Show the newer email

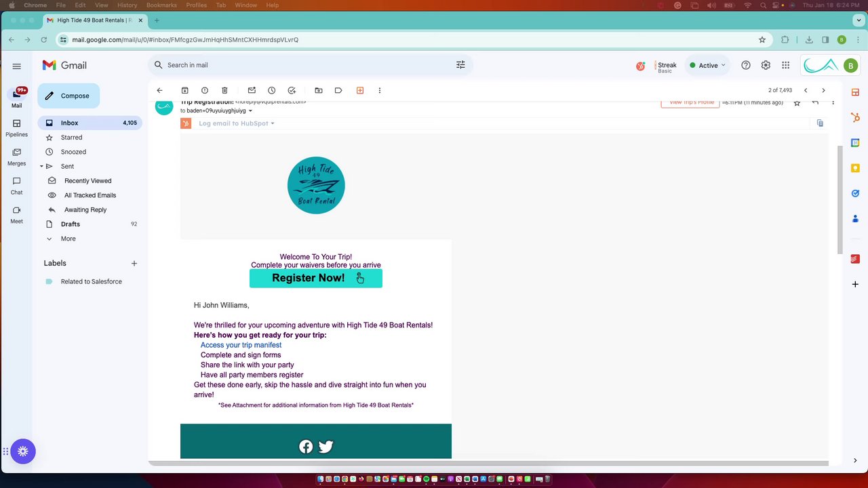tap(806, 90)
